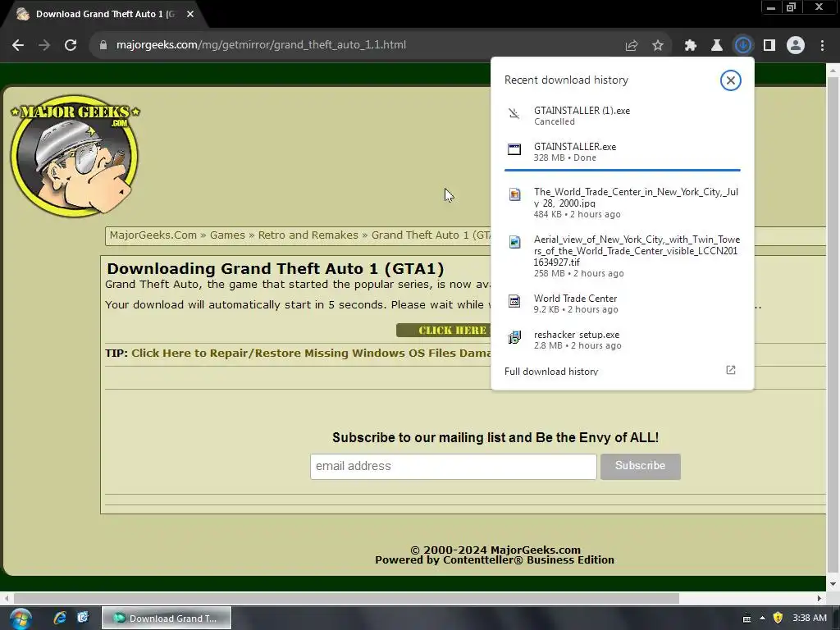Select Download Grand T... taskbar button
This screenshot has width=840, height=630.
tap(167, 619)
